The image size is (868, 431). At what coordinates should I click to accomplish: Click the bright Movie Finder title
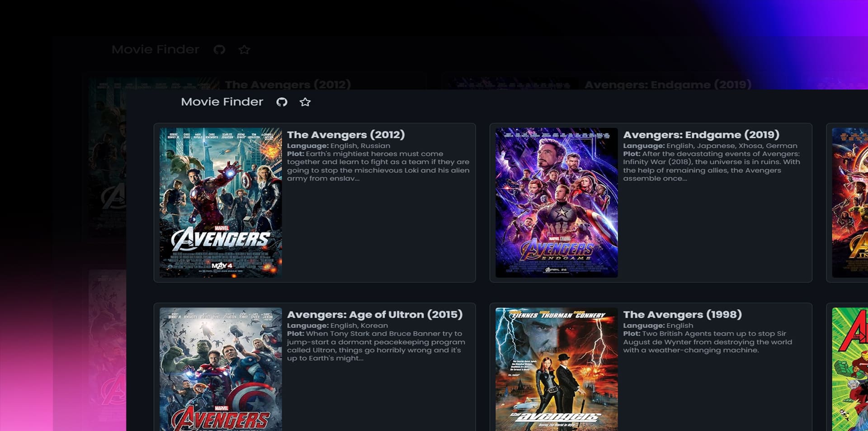click(x=222, y=102)
